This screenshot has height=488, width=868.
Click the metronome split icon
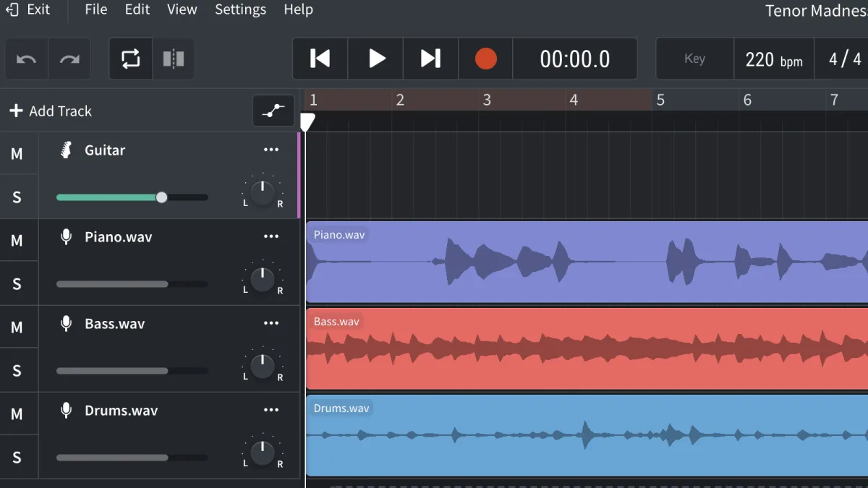pos(174,59)
